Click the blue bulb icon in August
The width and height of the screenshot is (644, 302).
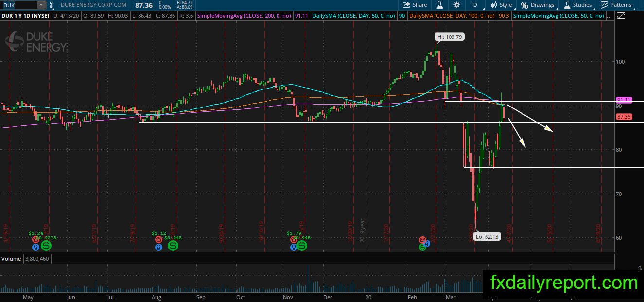(x=158, y=248)
